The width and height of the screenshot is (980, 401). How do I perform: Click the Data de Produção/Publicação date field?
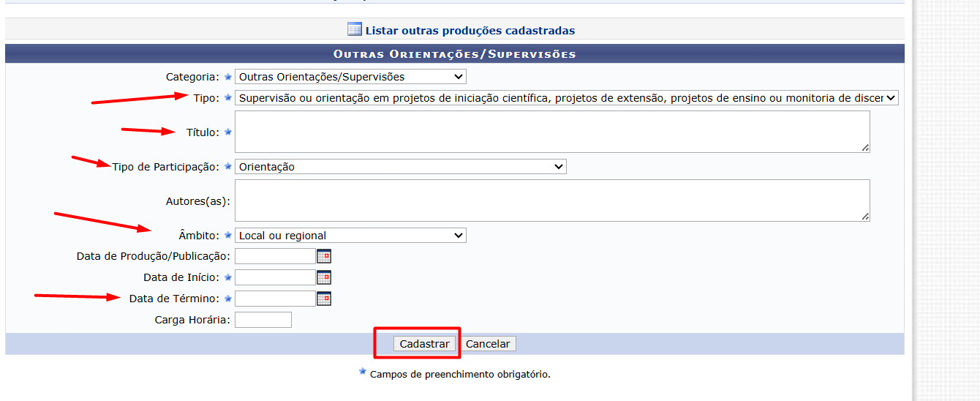click(275, 256)
